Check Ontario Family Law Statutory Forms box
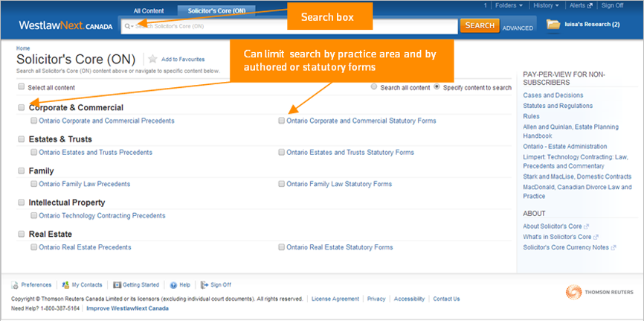 [281, 184]
